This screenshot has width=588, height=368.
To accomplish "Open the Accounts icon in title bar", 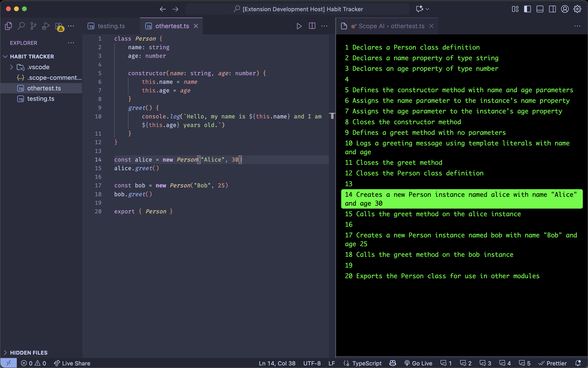I will point(565,9).
